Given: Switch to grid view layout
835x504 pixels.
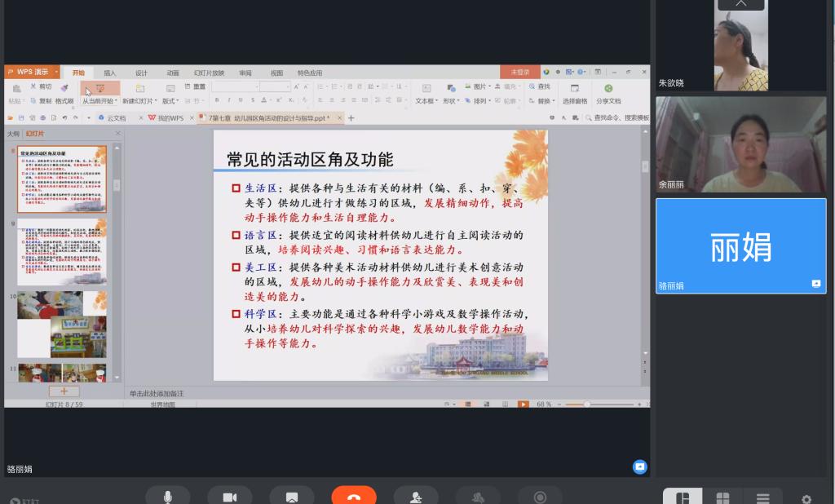Looking at the screenshot, I should 722,497.
